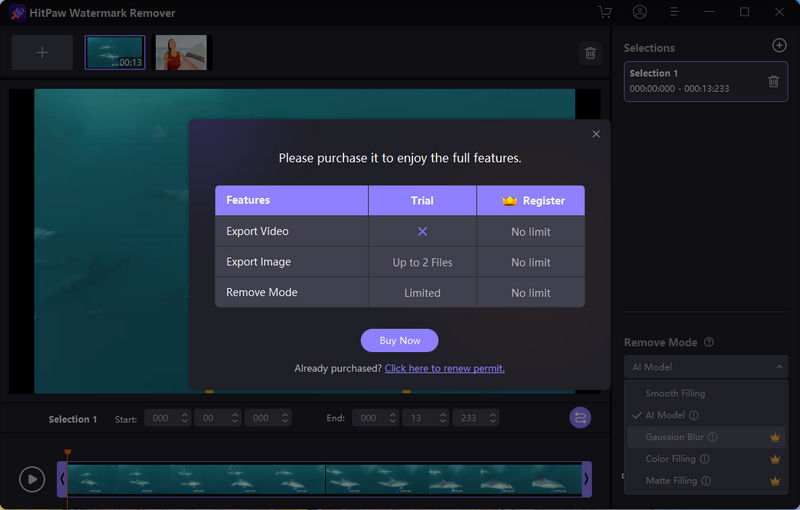Viewport: 800px width, 510px height.
Task: Click info icon next to Matte Filling
Action: 706,480
